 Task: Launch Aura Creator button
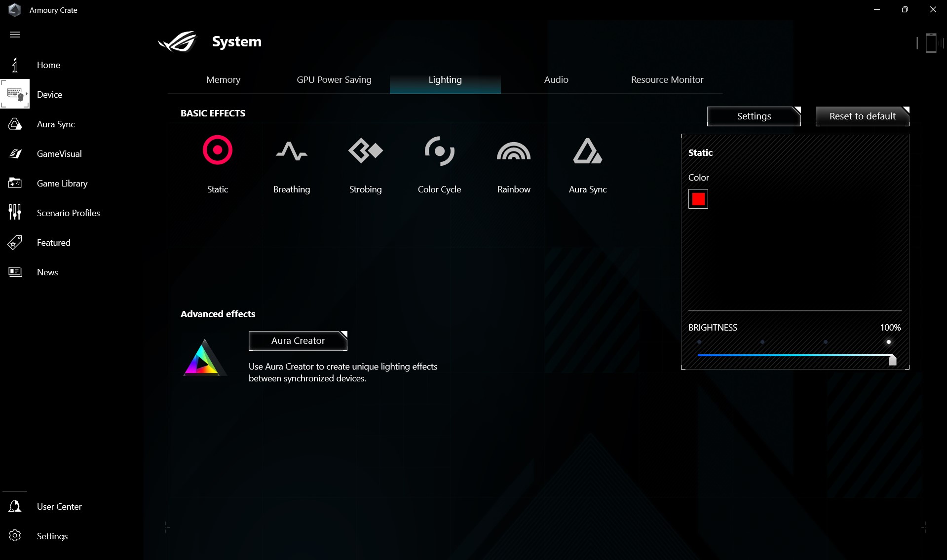(298, 341)
